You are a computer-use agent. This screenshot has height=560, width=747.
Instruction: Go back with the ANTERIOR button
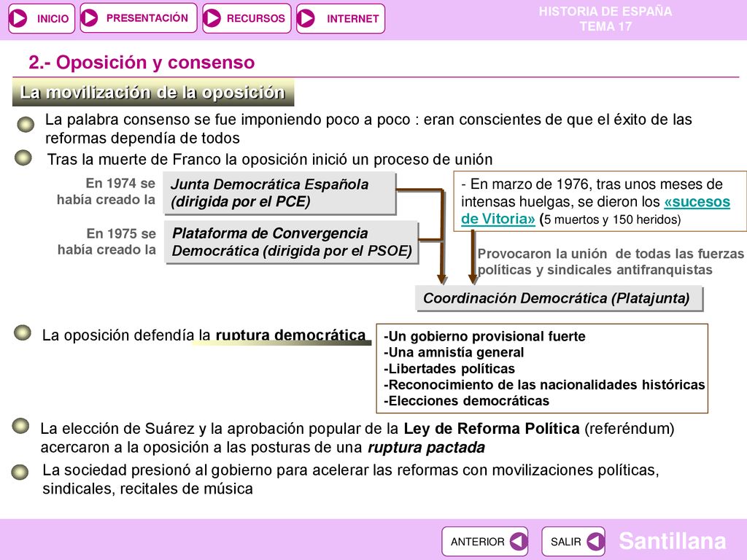(x=484, y=542)
